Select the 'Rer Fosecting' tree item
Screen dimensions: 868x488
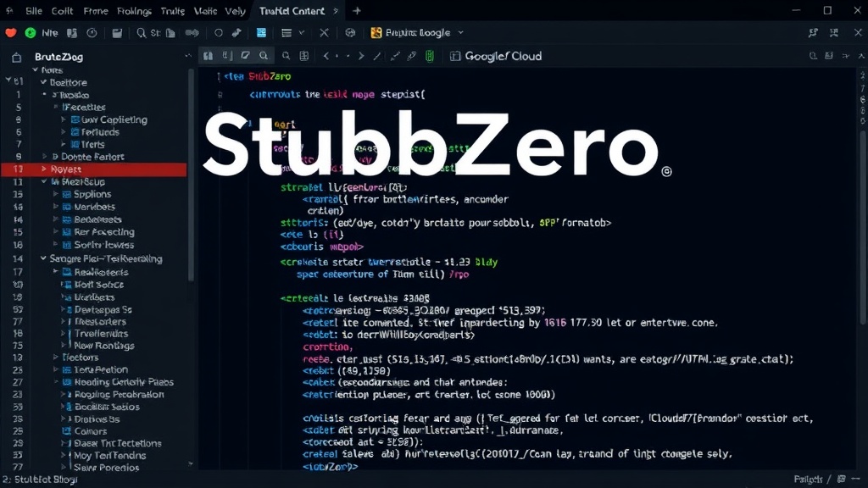pyautogui.click(x=104, y=232)
